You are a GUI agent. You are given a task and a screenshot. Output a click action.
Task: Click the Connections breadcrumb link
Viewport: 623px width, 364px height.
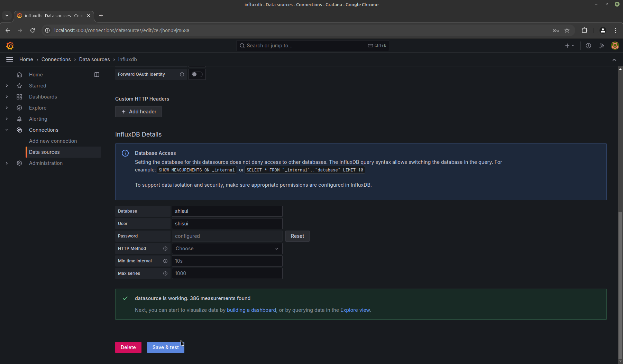pyautogui.click(x=56, y=59)
